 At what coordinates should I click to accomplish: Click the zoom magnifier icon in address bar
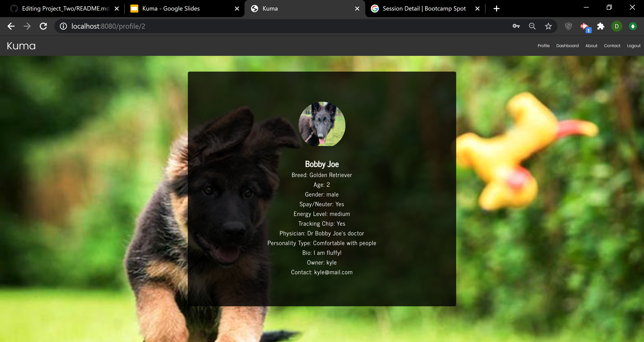(532, 26)
